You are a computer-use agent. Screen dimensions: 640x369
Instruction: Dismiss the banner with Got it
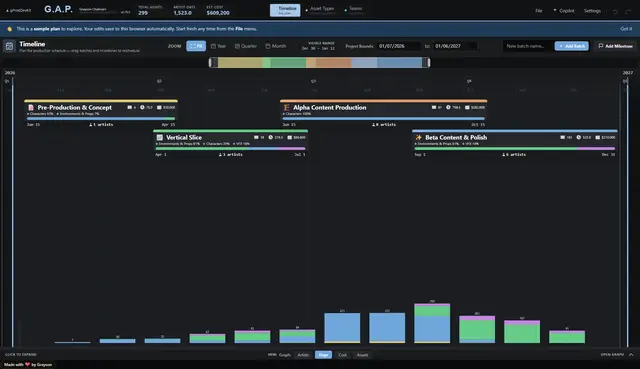coord(626,29)
